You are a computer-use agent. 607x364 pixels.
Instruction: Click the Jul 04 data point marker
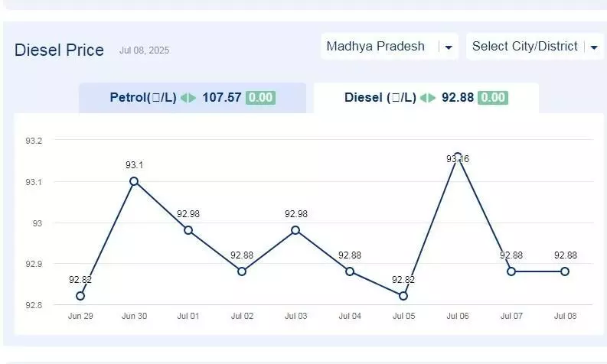pos(350,271)
